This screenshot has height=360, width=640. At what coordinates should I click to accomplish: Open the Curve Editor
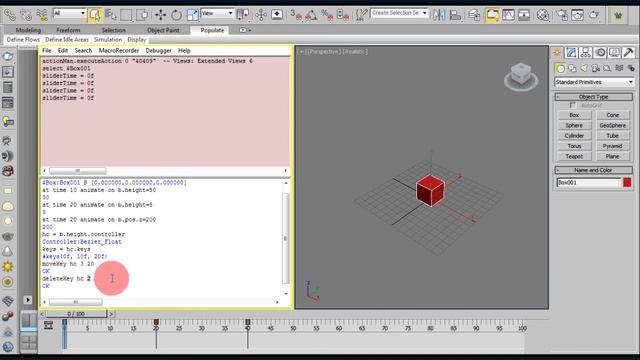509,15
